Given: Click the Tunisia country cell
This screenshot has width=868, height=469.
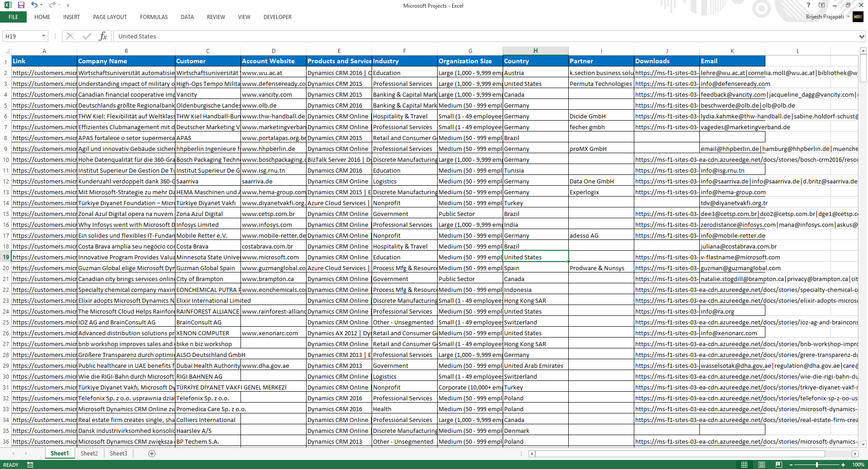Looking at the screenshot, I should click(x=536, y=170).
